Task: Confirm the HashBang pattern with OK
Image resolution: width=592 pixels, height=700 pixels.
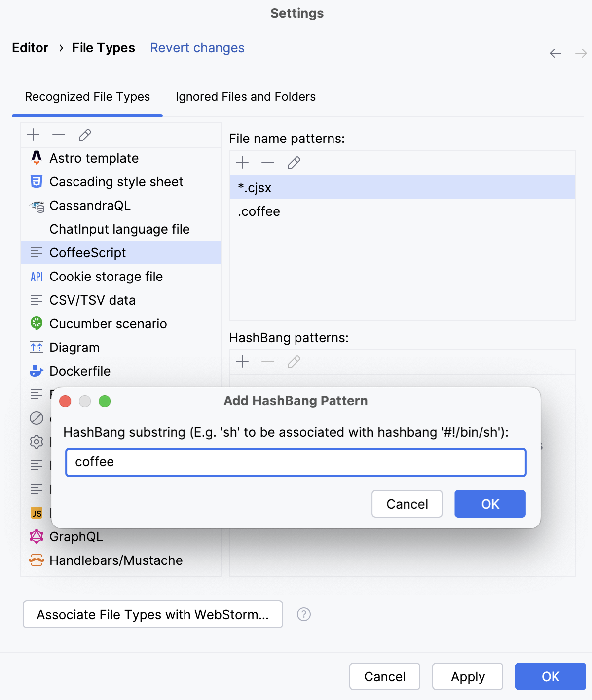Action: point(489,504)
